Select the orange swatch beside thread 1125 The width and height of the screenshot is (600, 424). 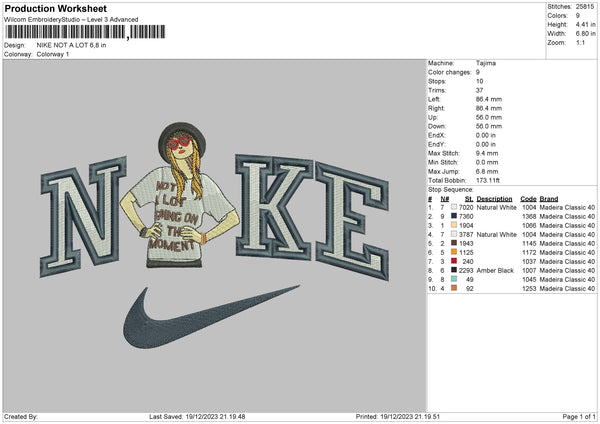point(454,252)
